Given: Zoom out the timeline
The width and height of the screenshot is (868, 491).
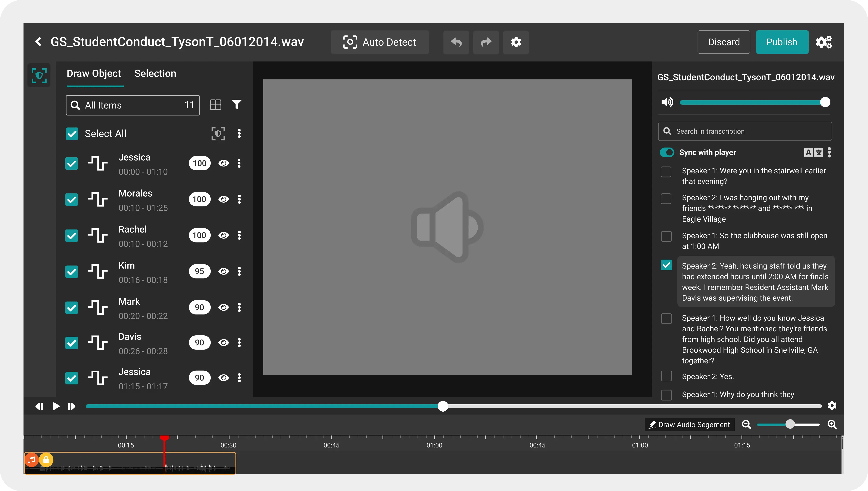Looking at the screenshot, I should coord(746,425).
